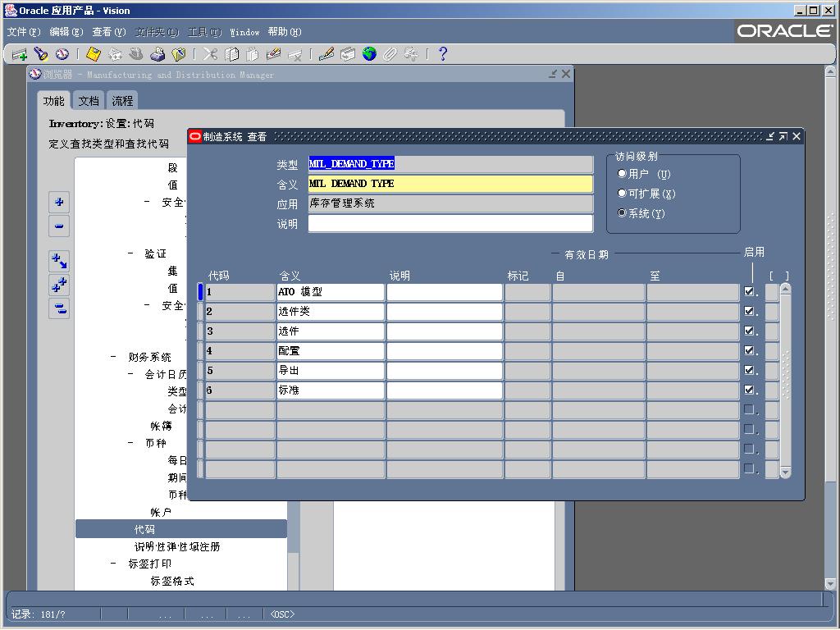Click the Edit Field pencil icon
This screenshot has width=840, height=630.
coord(326,54)
